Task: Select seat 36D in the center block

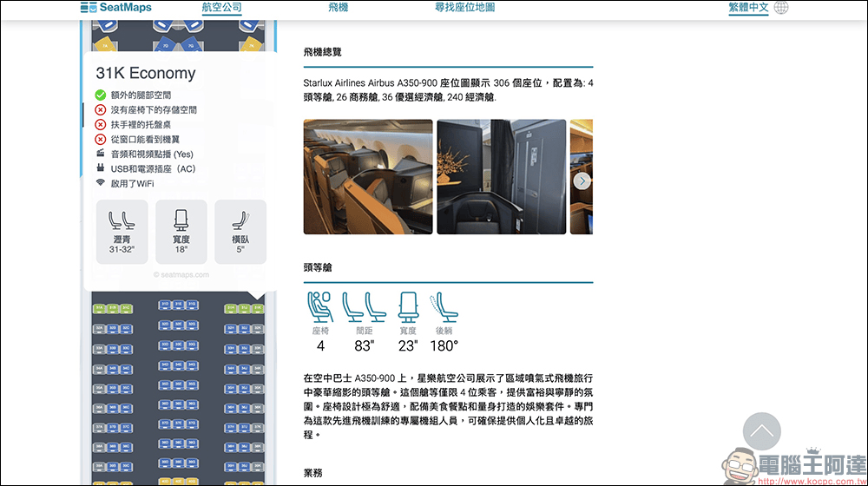Action: [165, 404]
